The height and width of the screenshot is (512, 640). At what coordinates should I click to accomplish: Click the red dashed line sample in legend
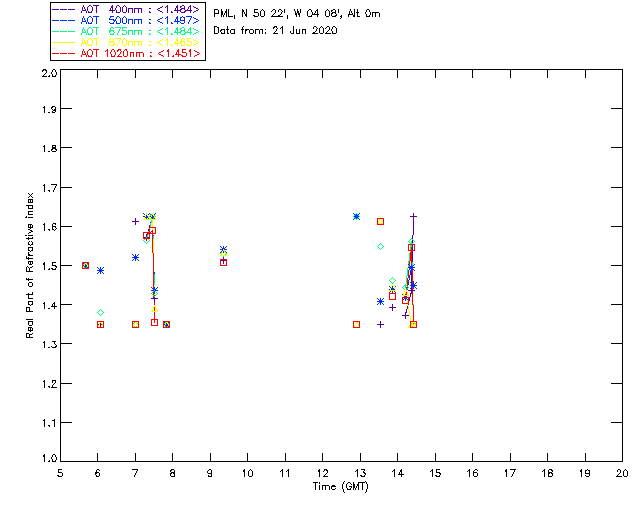pos(64,53)
